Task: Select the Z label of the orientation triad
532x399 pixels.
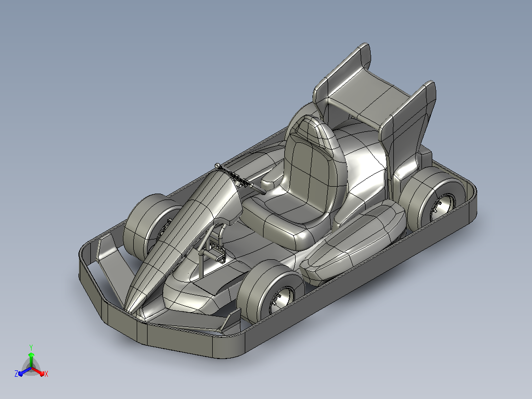Action: (16, 374)
